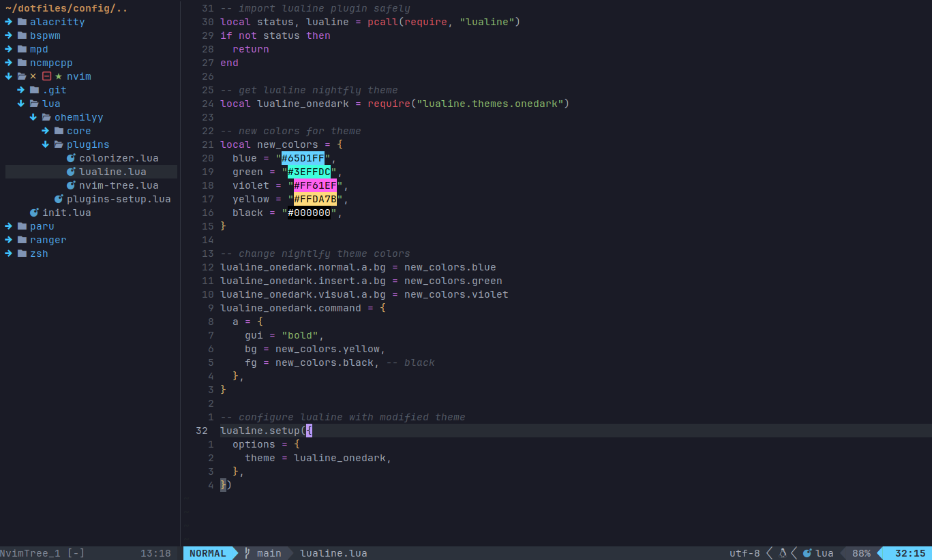932x560 pixels.
Task: Click the theme = lualine_onedark line
Action: pyautogui.click(x=318, y=458)
